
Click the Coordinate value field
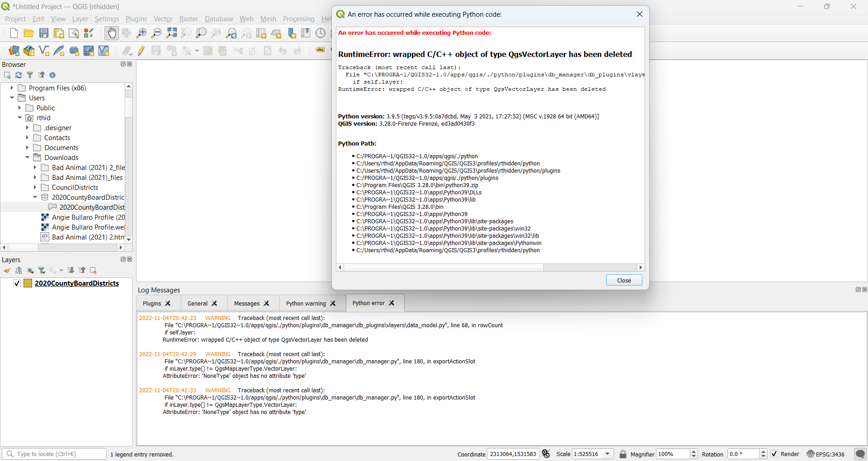click(x=513, y=454)
